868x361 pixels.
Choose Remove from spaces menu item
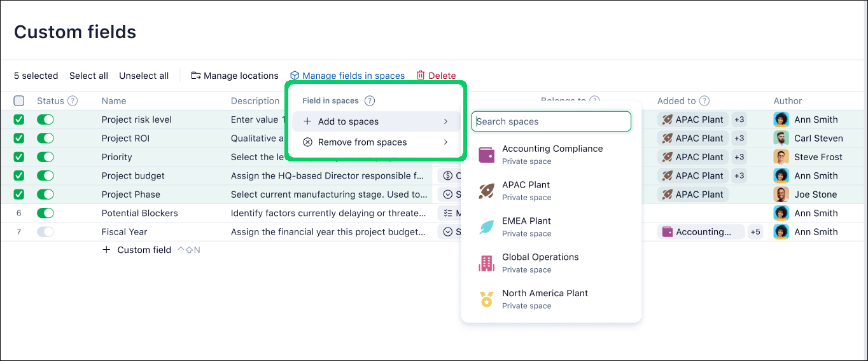376,142
